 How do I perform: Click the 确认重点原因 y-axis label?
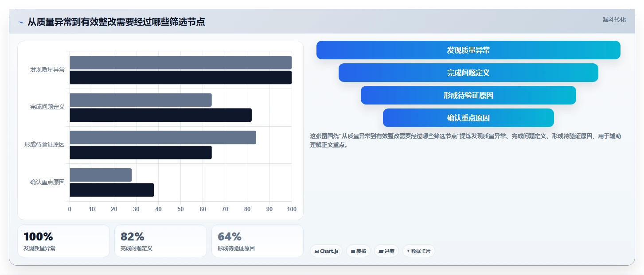[x=47, y=182]
